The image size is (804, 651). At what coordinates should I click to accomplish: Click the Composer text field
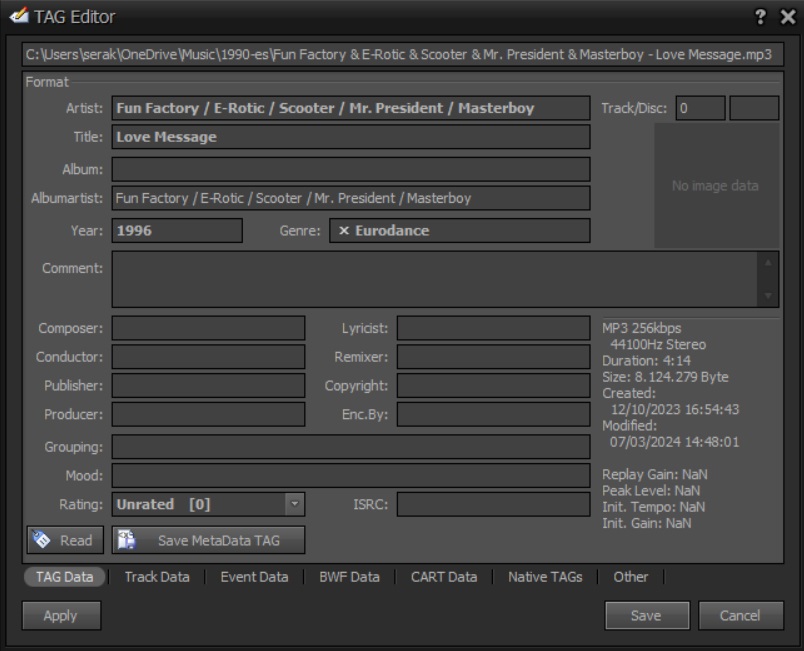(x=208, y=328)
